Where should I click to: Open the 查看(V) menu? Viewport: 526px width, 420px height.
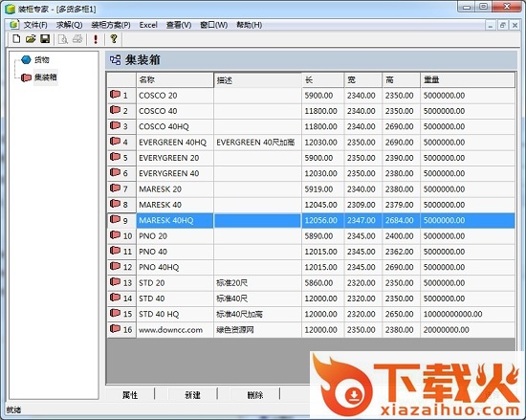tap(179, 25)
